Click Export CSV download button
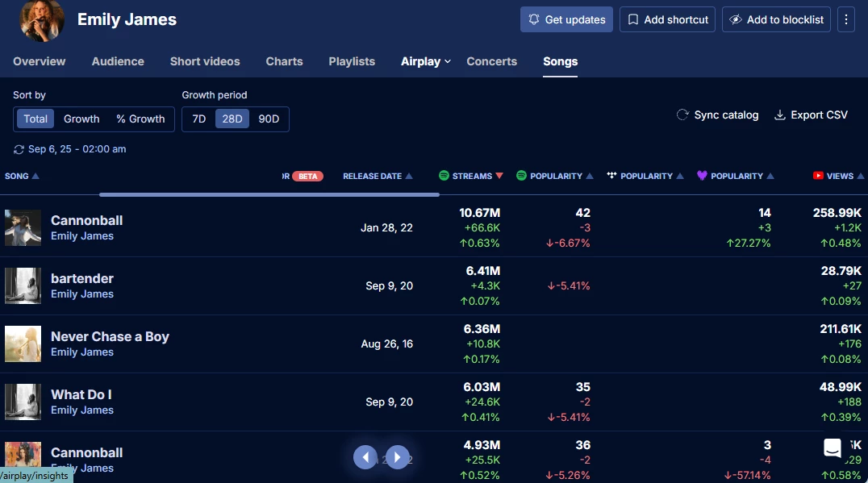This screenshot has height=483, width=868. (x=811, y=115)
